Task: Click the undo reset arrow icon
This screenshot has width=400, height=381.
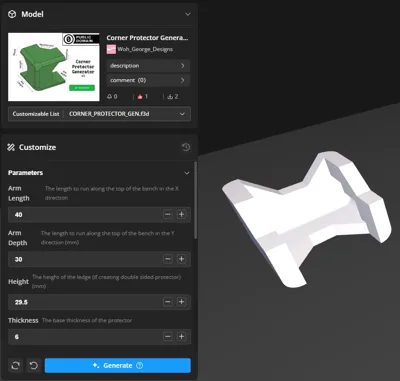Action: tap(34, 366)
